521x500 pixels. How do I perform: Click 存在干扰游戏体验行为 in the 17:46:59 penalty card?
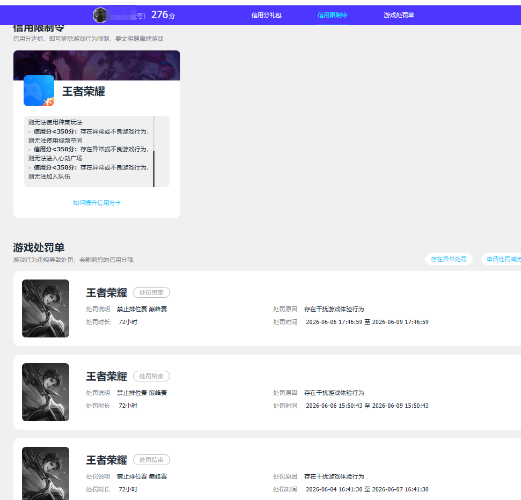click(x=334, y=309)
